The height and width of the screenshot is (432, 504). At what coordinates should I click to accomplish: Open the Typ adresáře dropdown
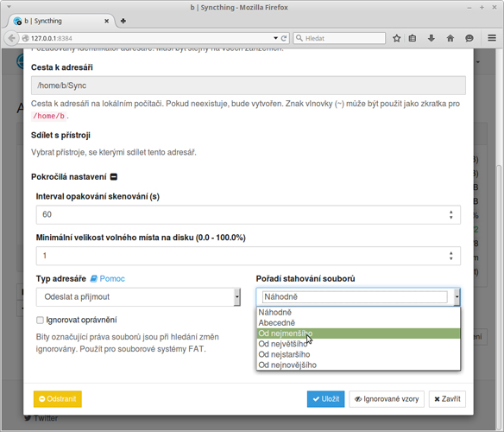coord(138,297)
